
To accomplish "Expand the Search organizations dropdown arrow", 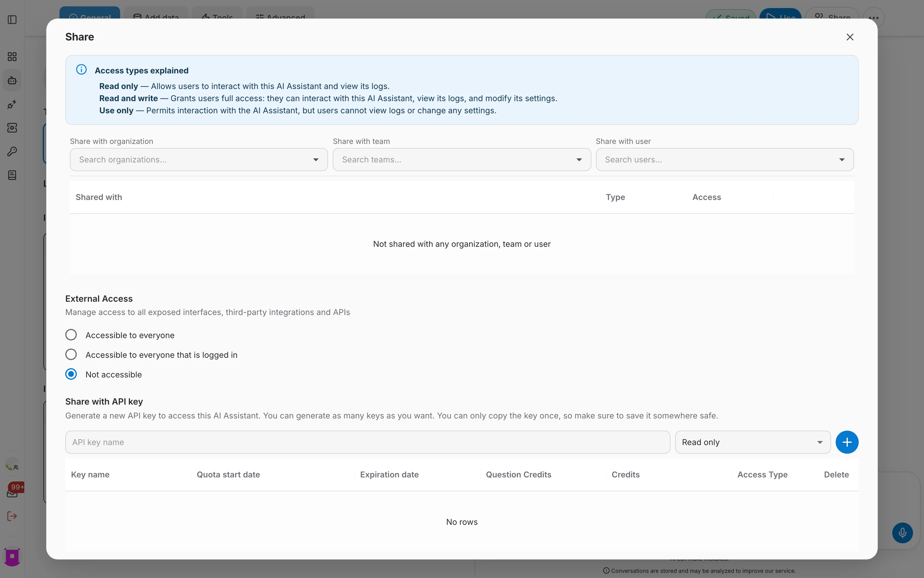I will click(x=316, y=160).
